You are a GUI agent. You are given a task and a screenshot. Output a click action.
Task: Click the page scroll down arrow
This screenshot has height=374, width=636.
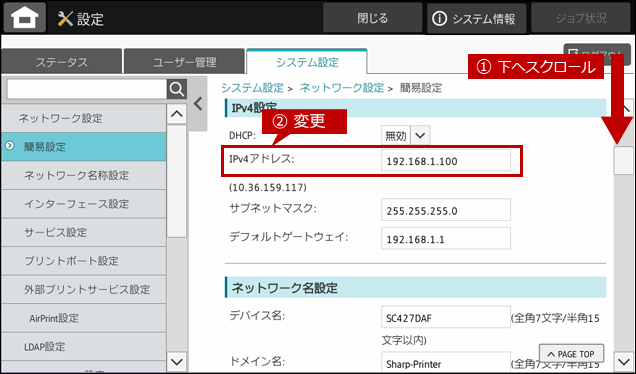pos(623,361)
